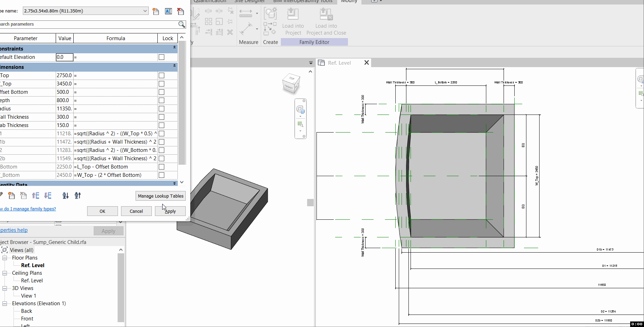Open the type name dropdown
This screenshot has width=644, height=327.
pos(145,11)
